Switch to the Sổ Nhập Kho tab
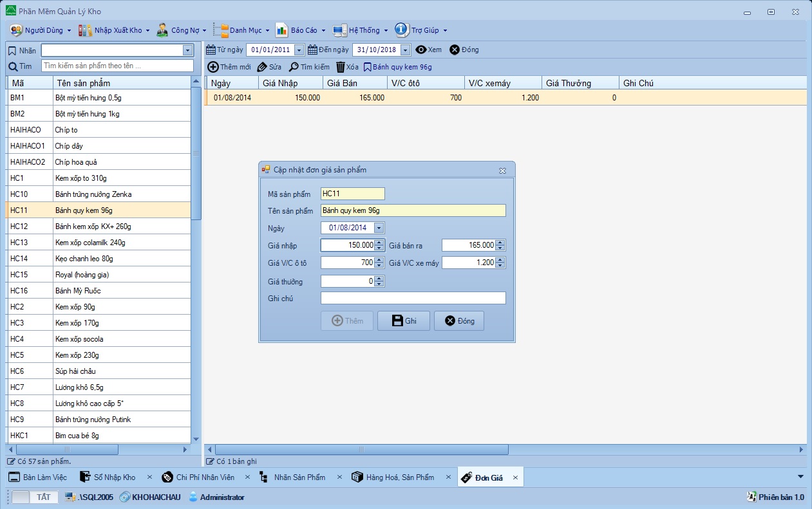 point(108,477)
